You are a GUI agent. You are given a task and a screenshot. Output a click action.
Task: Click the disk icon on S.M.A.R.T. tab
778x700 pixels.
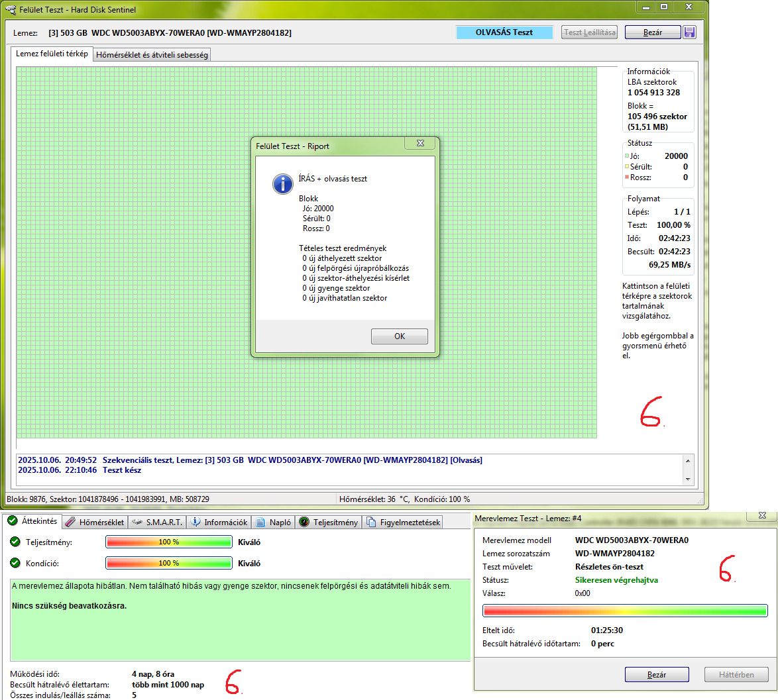click(x=137, y=522)
